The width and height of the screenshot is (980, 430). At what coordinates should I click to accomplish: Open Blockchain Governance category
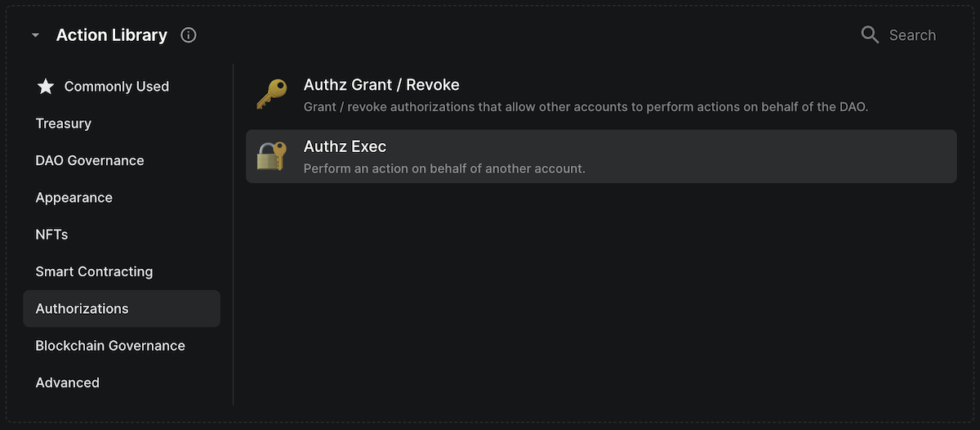pos(110,346)
